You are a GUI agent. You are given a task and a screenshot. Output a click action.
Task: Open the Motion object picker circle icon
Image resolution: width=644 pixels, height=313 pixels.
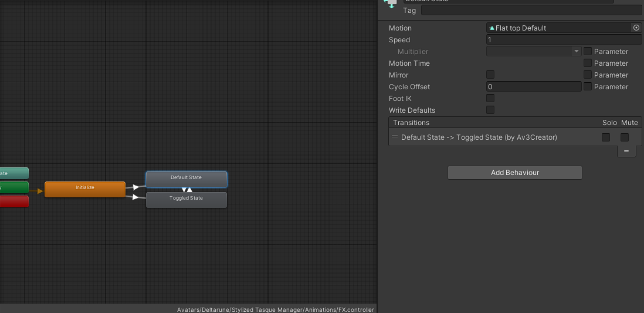coord(636,28)
